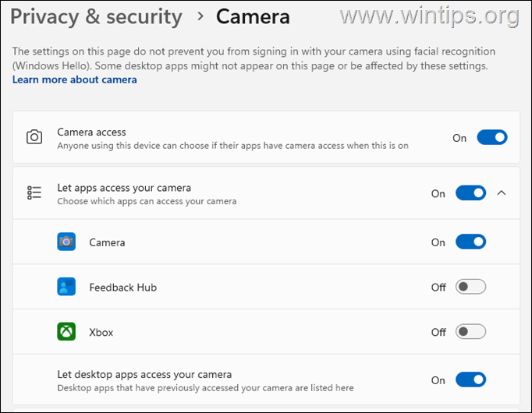Click the green Xbox app icon
532x413 pixels.
coord(66,332)
